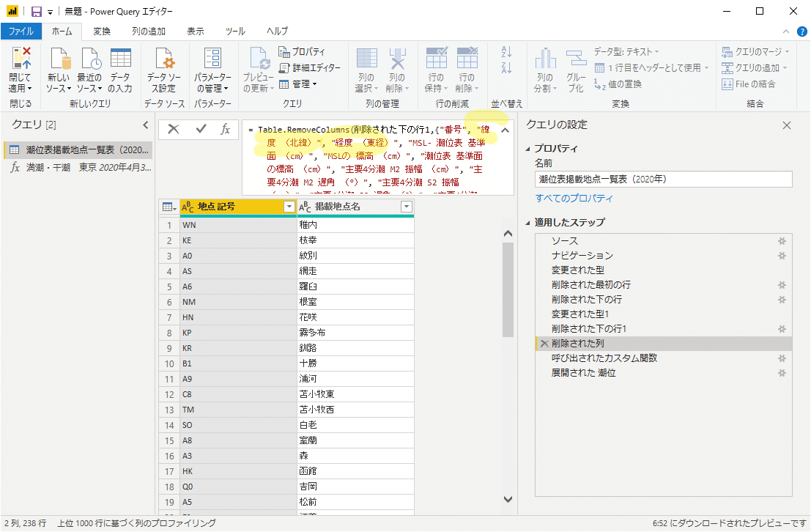Delete the 削除された列 step via X

tap(544, 344)
